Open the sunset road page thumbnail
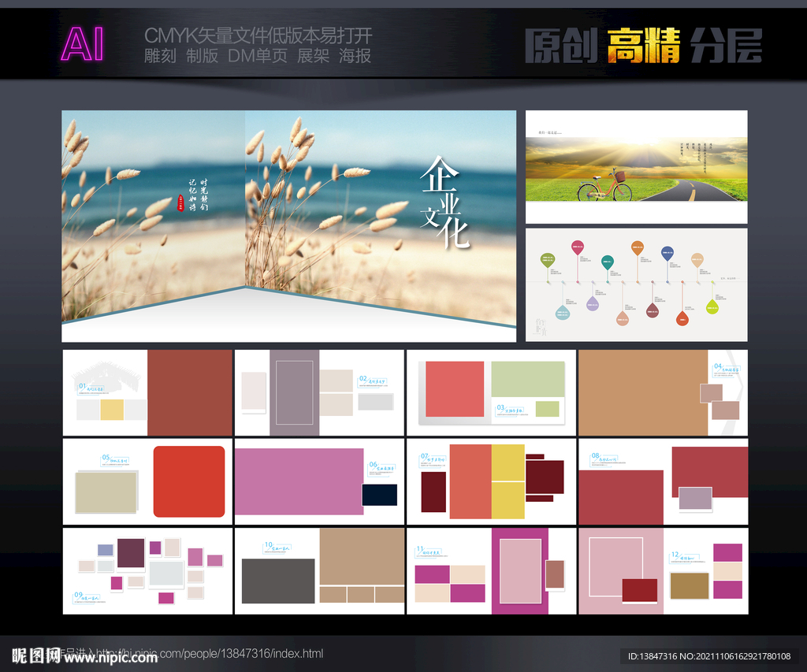807x672 pixels. (x=636, y=166)
